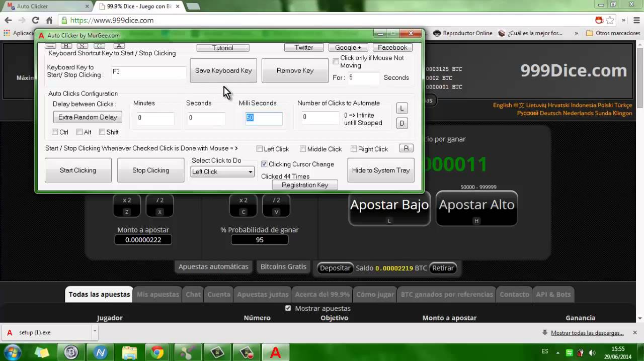Open the Cómo jugar tab
644x361 pixels.
tap(375, 294)
